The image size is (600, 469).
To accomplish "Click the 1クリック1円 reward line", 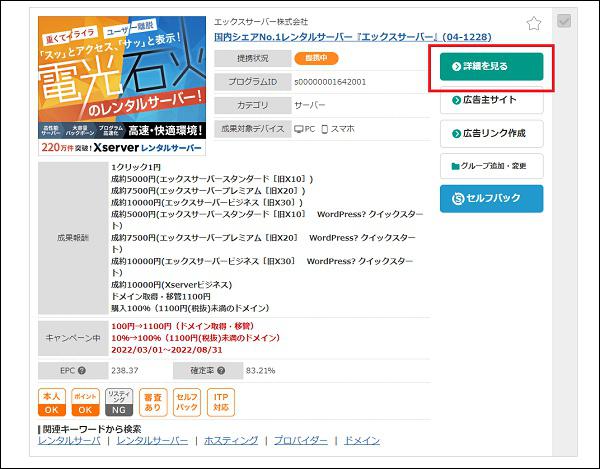I will (x=136, y=167).
